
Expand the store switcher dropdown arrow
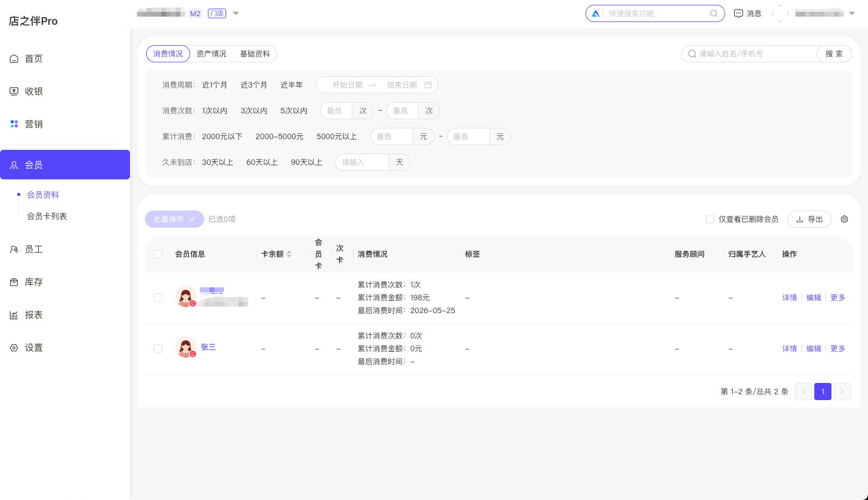point(235,13)
